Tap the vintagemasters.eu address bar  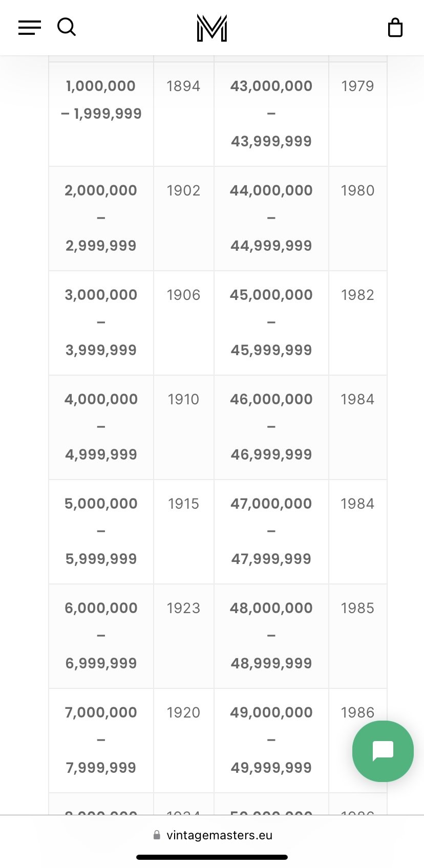point(213,835)
